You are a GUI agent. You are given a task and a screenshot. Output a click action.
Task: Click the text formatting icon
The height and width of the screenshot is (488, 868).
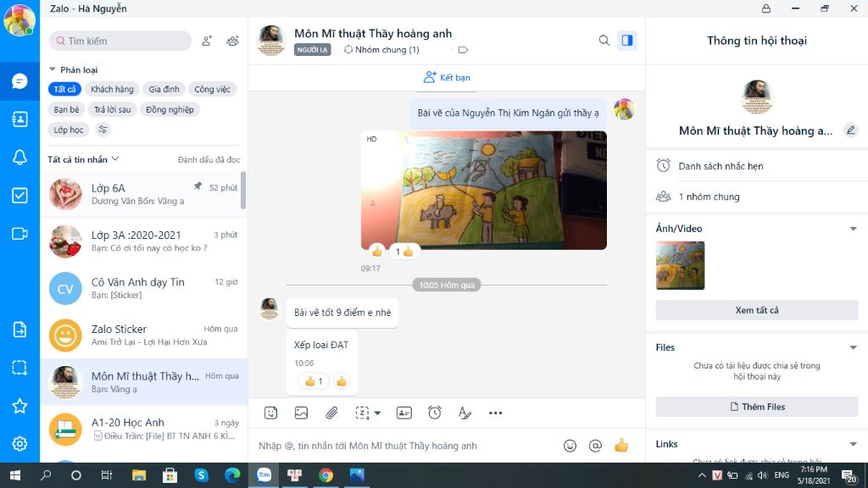(x=465, y=413)
